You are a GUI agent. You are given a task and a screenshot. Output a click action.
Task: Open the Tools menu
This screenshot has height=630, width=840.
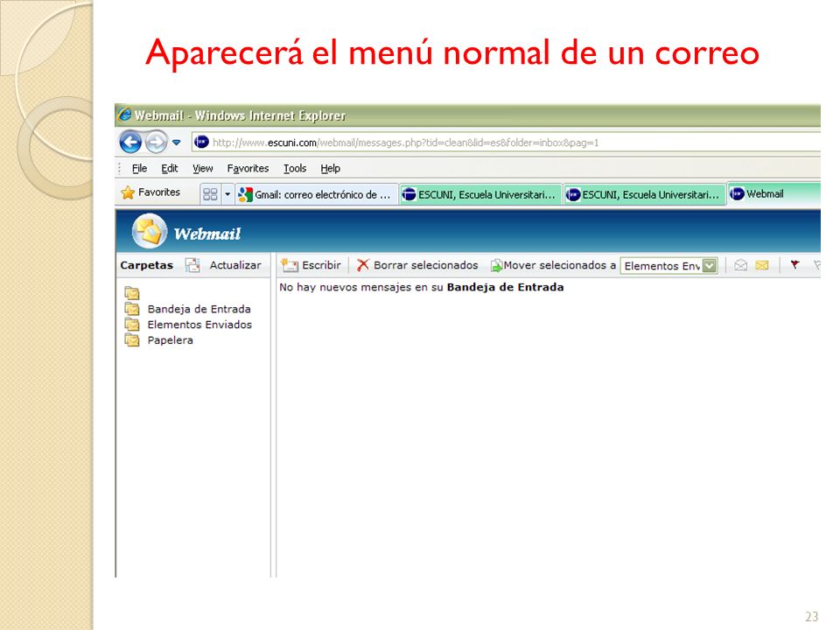(x=295, y=168)
